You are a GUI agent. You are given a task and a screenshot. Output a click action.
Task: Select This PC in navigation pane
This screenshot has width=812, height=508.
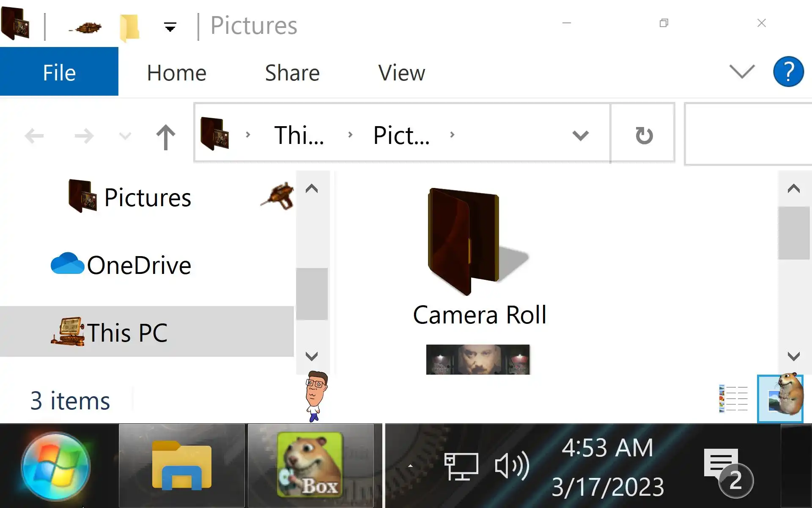(x=127, y=332)
